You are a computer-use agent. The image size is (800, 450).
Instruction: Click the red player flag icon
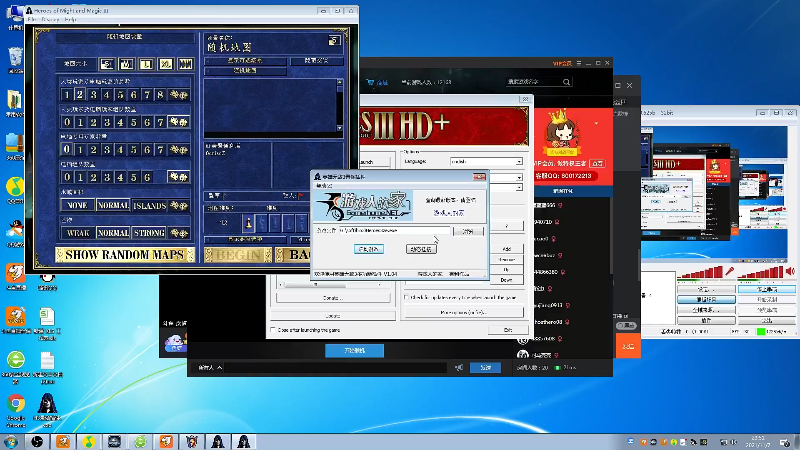pyautogui.click(x=301, y=195)
